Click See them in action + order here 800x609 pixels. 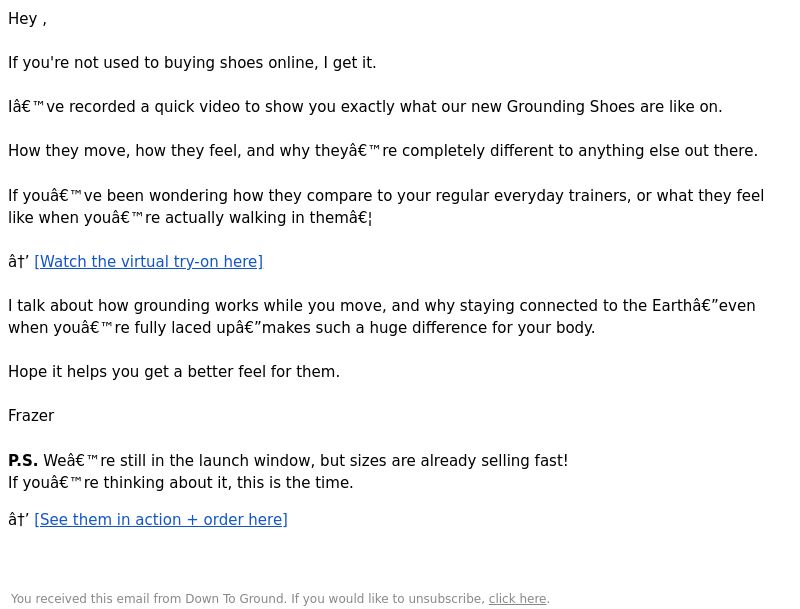[160, 520]
